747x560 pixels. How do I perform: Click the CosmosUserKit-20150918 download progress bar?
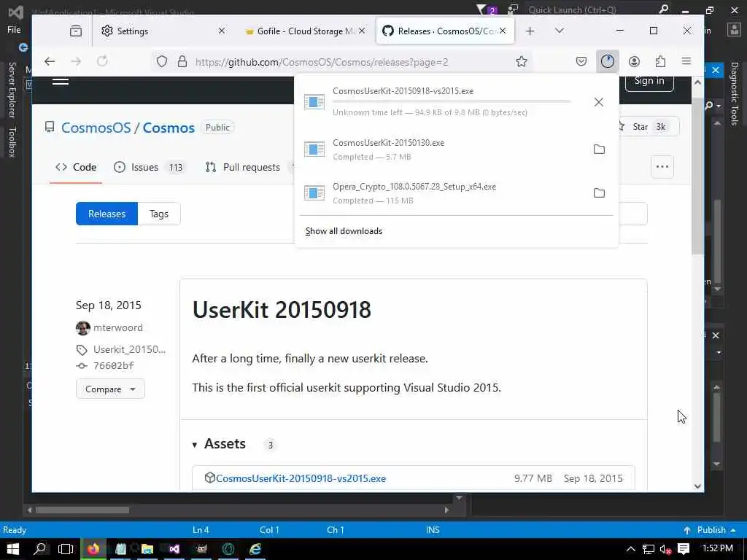point(451,101)
